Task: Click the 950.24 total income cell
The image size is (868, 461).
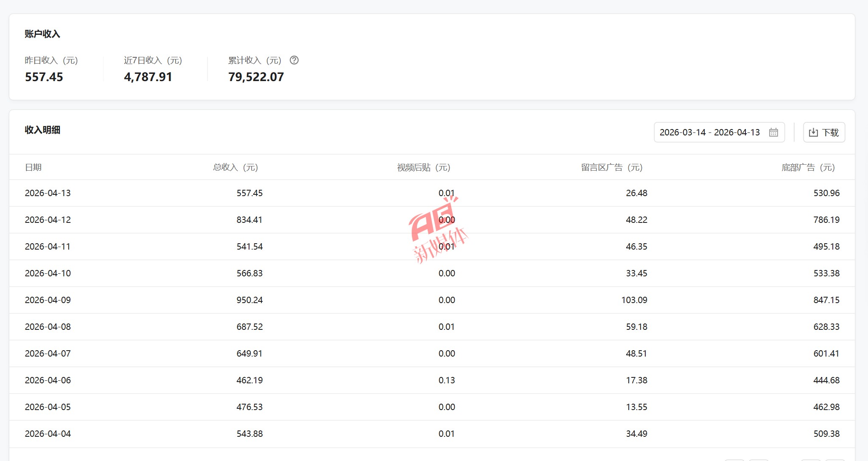Action: tap(249, 300)
